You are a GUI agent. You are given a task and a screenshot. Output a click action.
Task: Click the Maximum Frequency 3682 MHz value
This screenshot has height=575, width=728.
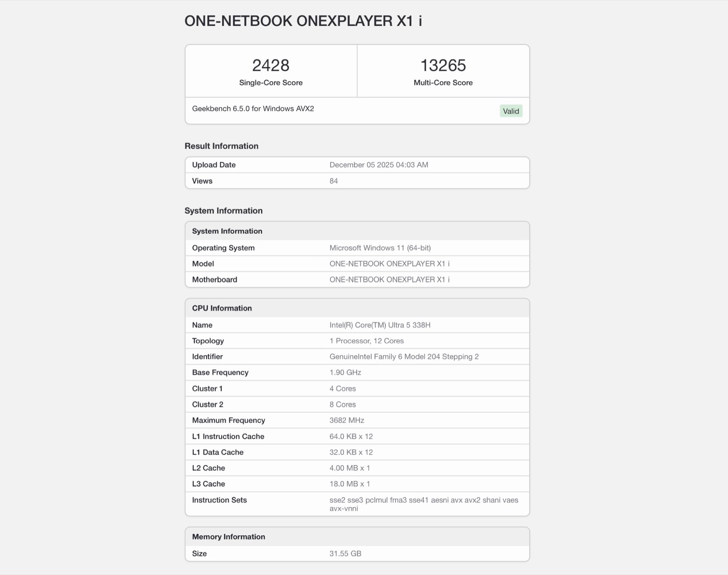[x=347, y=420]
